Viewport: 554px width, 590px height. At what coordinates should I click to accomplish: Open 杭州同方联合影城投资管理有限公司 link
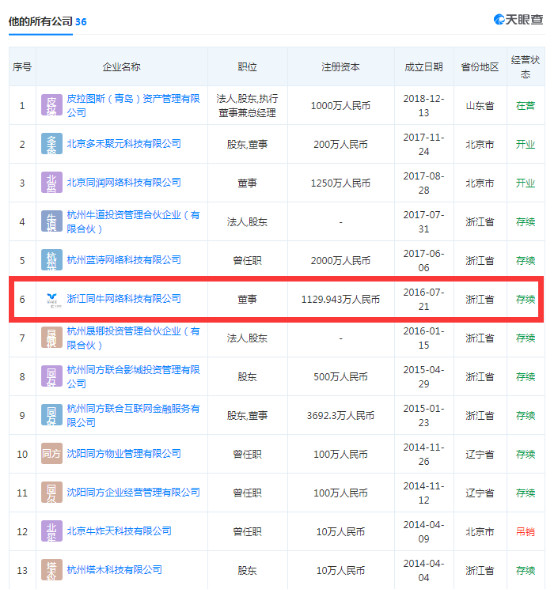(x=133, y=377)
